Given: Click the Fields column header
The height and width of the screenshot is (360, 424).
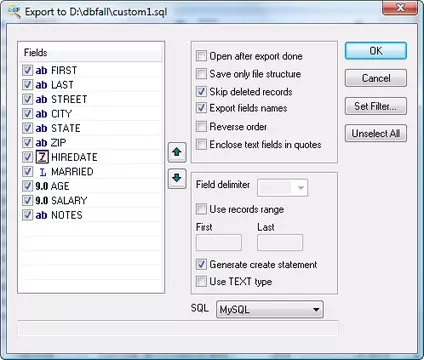Looking at the screenshot, I should coord(91,52).
